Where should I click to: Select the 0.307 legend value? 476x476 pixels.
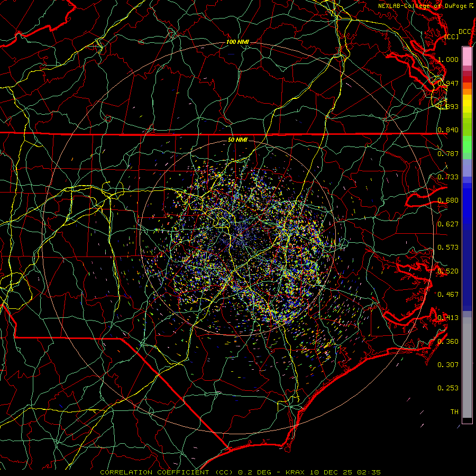[x=448, y=365]
